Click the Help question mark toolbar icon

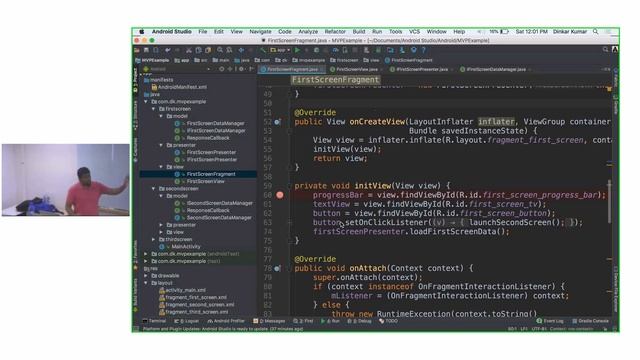pyautogui.click(x=423, y=50)
